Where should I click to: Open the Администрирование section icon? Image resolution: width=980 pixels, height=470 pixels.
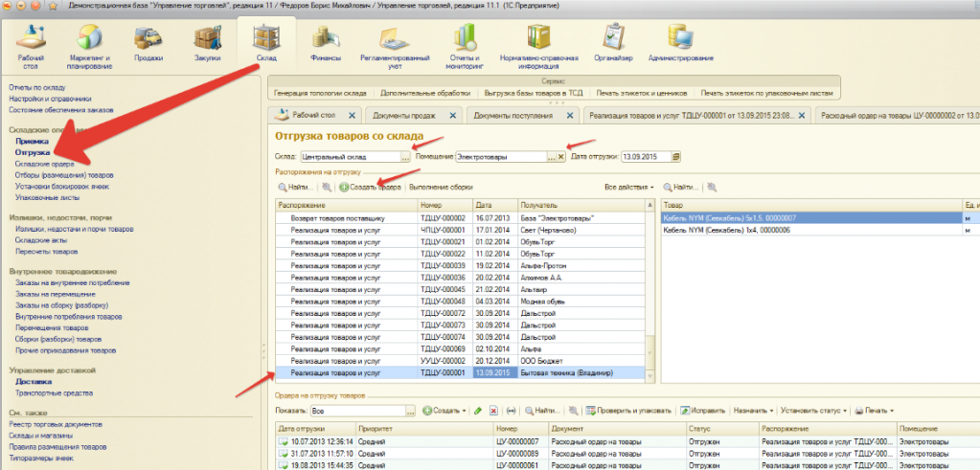[681, 41]
